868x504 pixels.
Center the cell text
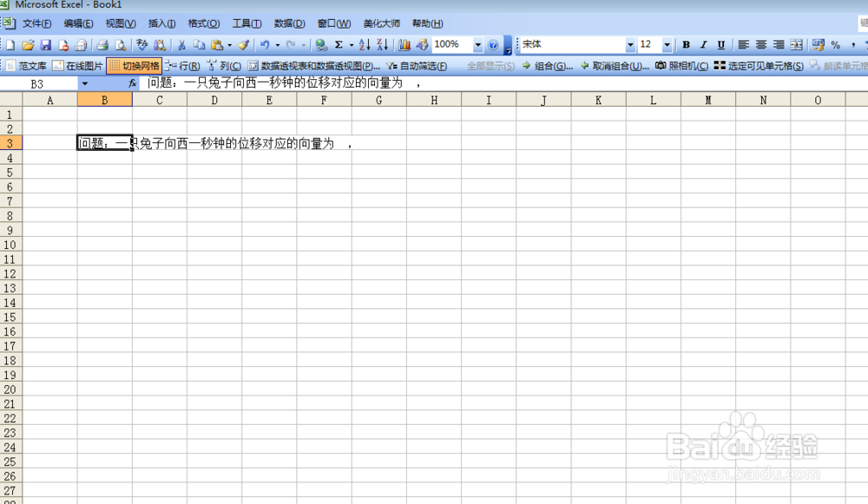pos(761,45)
